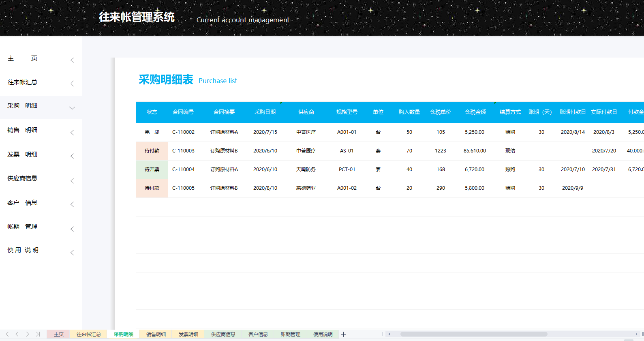Select the PCT-01 model cell

[x=347, y=169]
